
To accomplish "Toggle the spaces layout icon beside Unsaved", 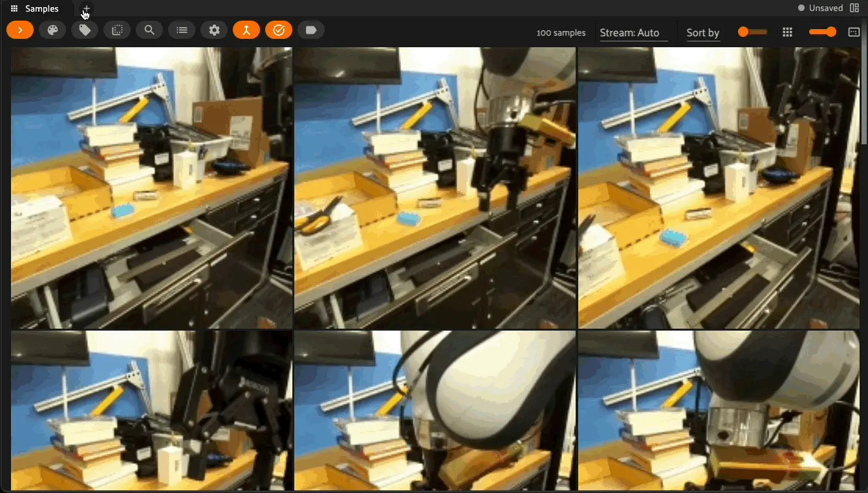I will click(x=854, y=8).
